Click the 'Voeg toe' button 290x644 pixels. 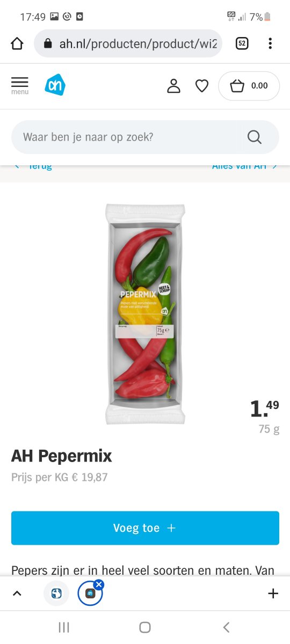coord(145,528)
